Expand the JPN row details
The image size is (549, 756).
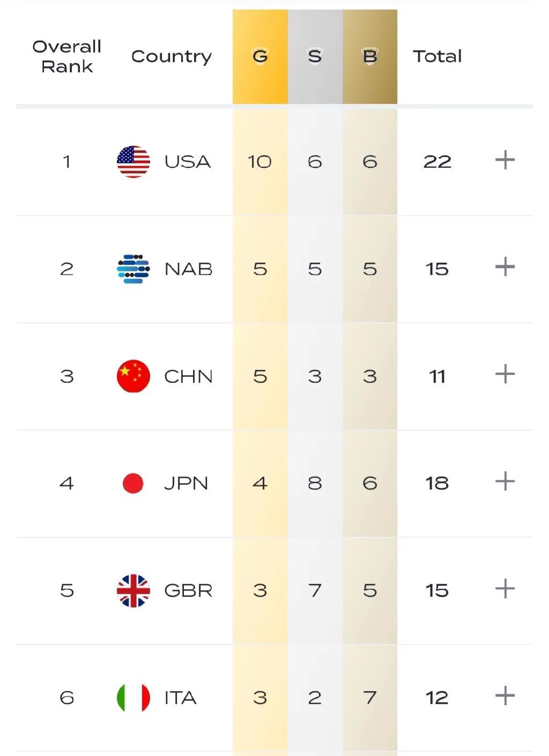coord(505,481)
